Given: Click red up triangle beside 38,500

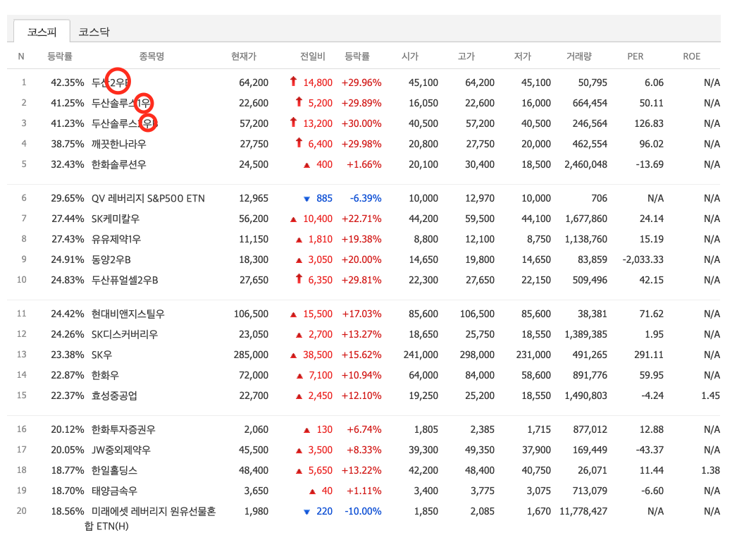Looking at the screenshot, I should 293,356.
